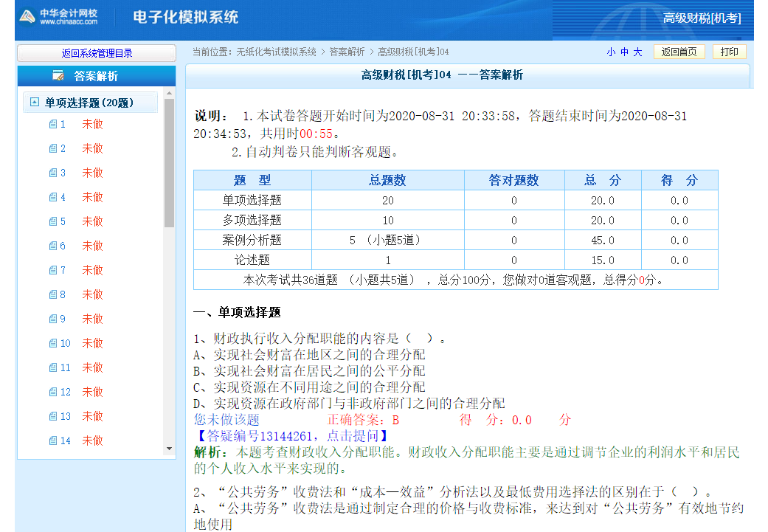Screen dimensions: 768x532
Task: Click sidebar scrollbar up arrow
Action: pyautogui.click(x=170, y=93)
